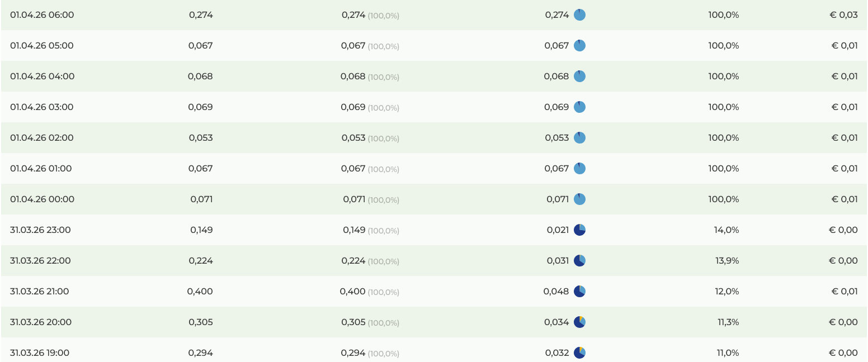This screenshot has height=362, width=868.
Task: Open the pie chart for the 01.04.26 03:00 row
Action: click(579, 107)
